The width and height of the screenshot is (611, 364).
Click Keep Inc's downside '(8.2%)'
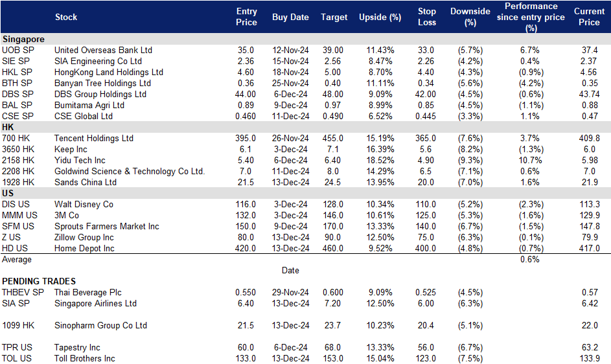point(470,149)
